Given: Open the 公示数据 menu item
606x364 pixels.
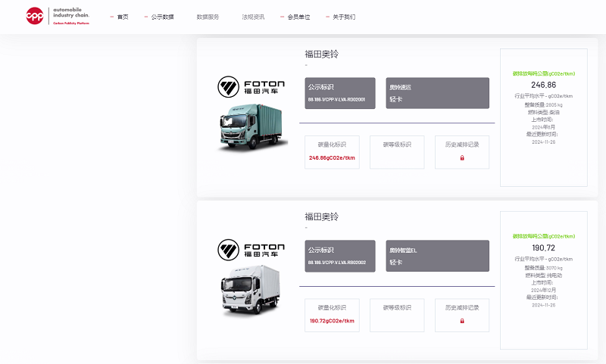Looking at the screenshot, I should pyautogui.click(x=162, y=17).
